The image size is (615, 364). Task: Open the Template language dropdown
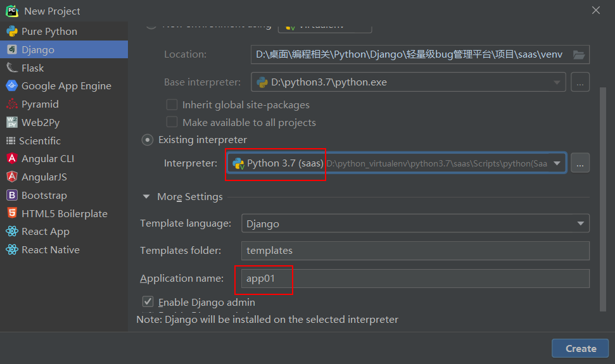click(415, 223)
